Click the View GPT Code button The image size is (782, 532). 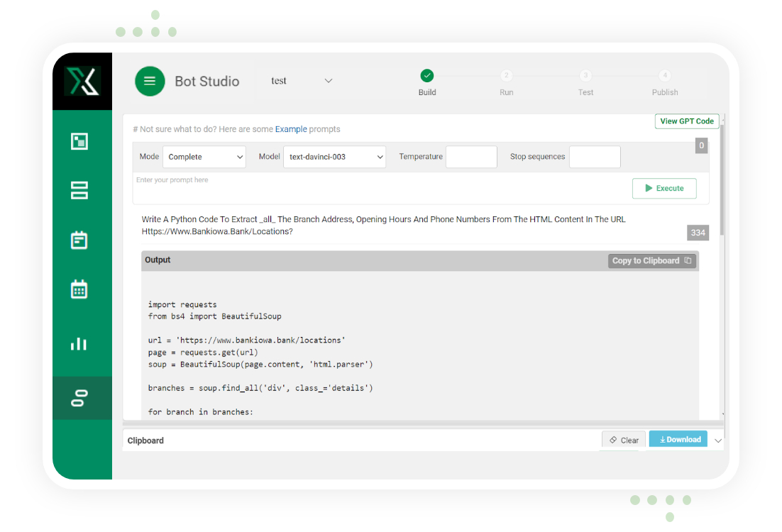coord(686,121)
